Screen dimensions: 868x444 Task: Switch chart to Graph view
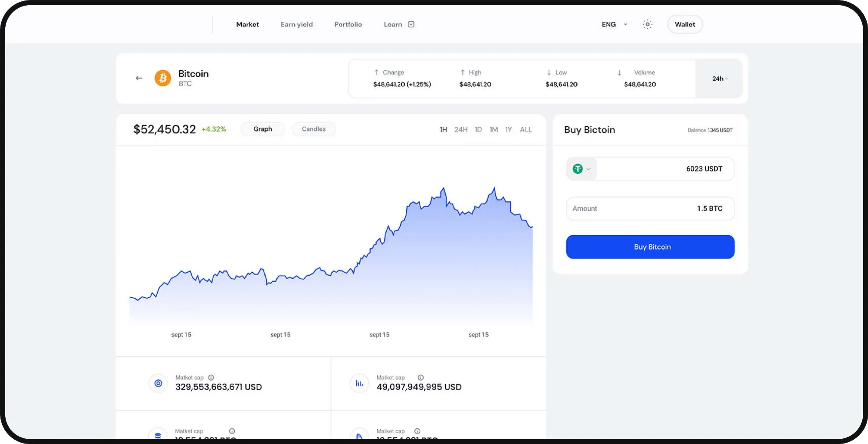tap(263, 129)
